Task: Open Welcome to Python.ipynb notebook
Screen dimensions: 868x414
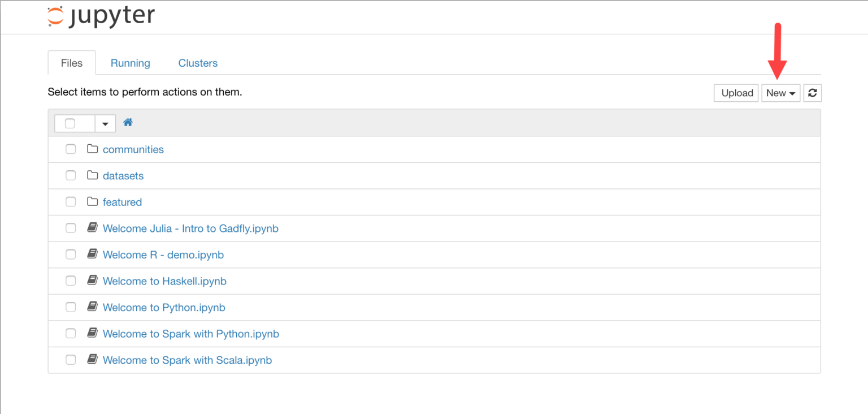Action: (164, 307)
